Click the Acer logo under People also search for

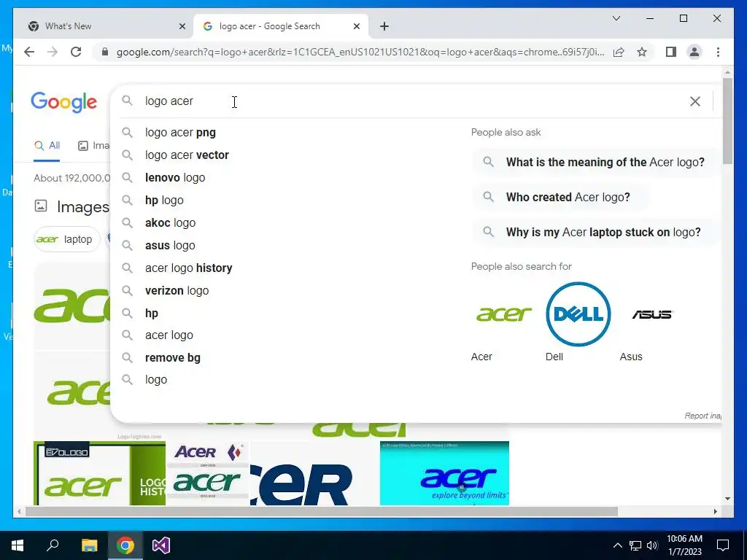pos(503,314)
